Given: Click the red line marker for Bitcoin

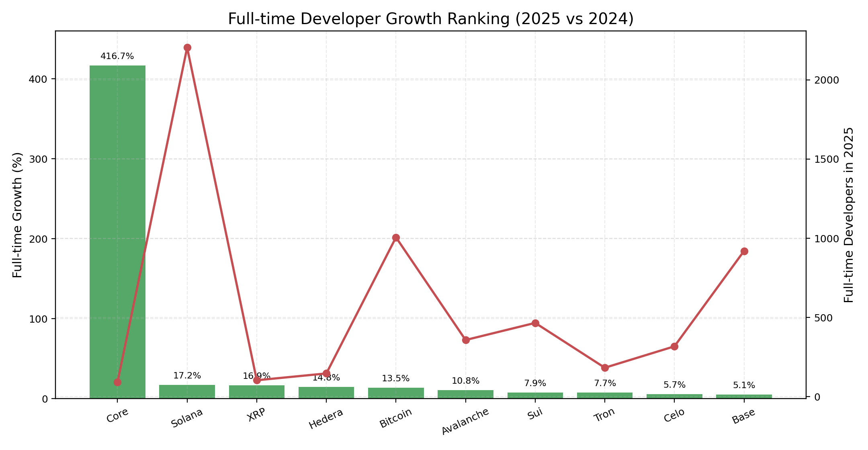Looking at the screenshot, I should tap(396, 238).
